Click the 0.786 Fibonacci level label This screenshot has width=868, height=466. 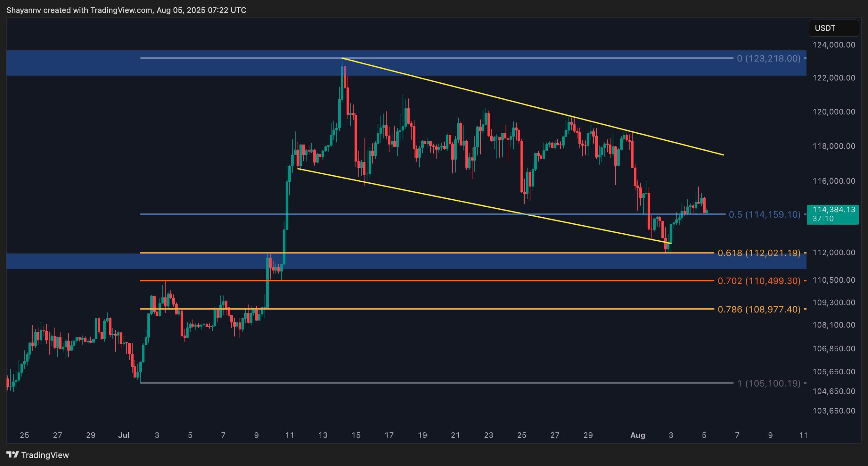pyautogui.click(x=758, y=309)
